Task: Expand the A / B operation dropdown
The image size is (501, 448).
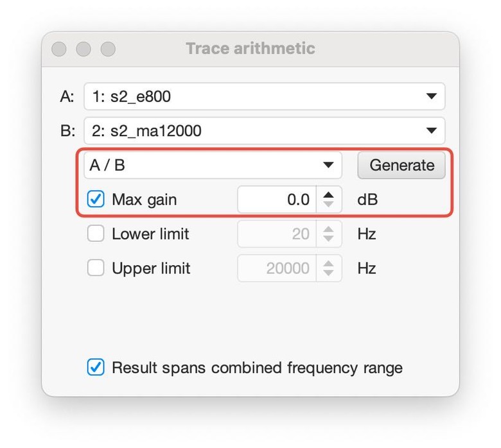Action: pos(213,165)
